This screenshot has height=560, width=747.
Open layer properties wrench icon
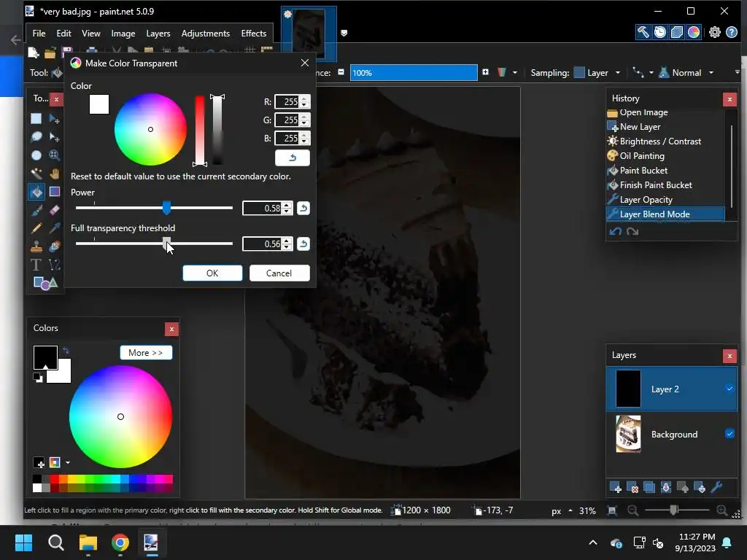[716, 488]
